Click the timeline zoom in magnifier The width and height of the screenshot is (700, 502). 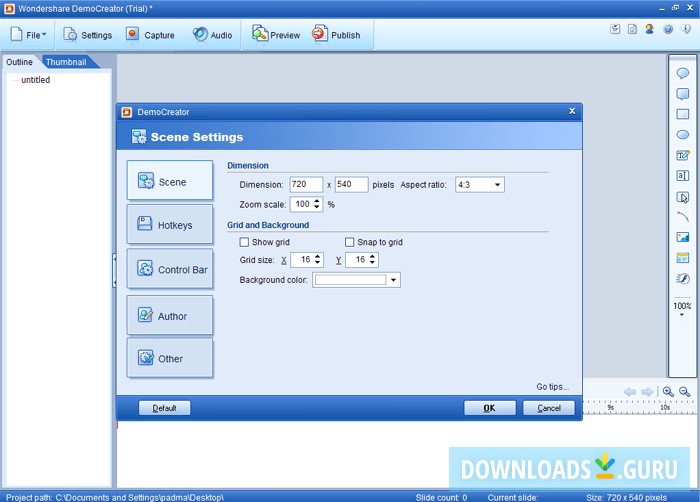point(668,392)
